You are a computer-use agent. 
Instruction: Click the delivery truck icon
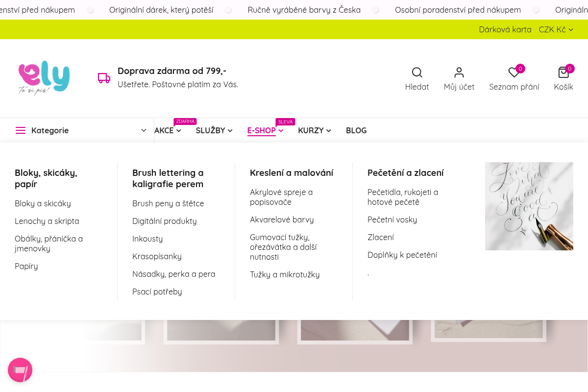[x=104, y=78]
